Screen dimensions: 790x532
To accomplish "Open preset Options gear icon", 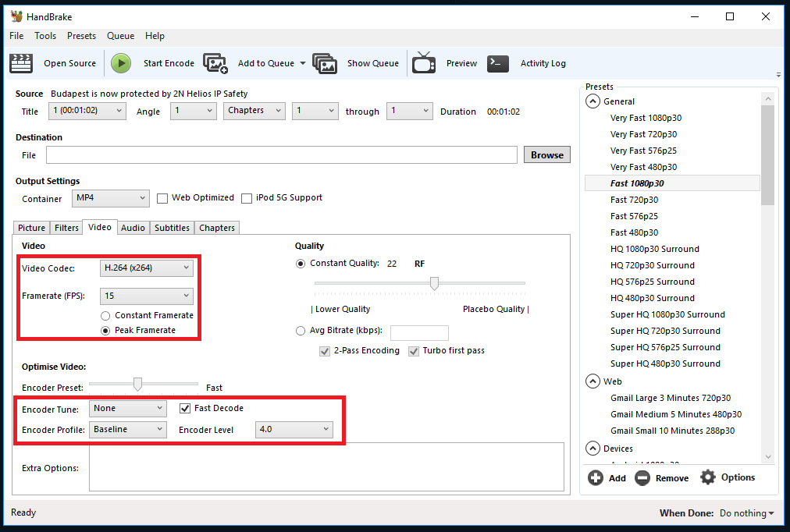I will 708,477.
